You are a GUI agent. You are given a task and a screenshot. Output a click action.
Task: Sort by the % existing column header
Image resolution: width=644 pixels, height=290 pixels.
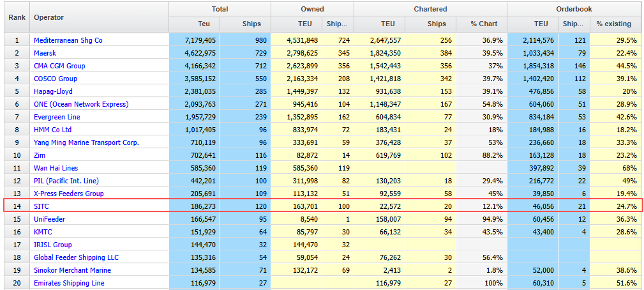[613, 24]
